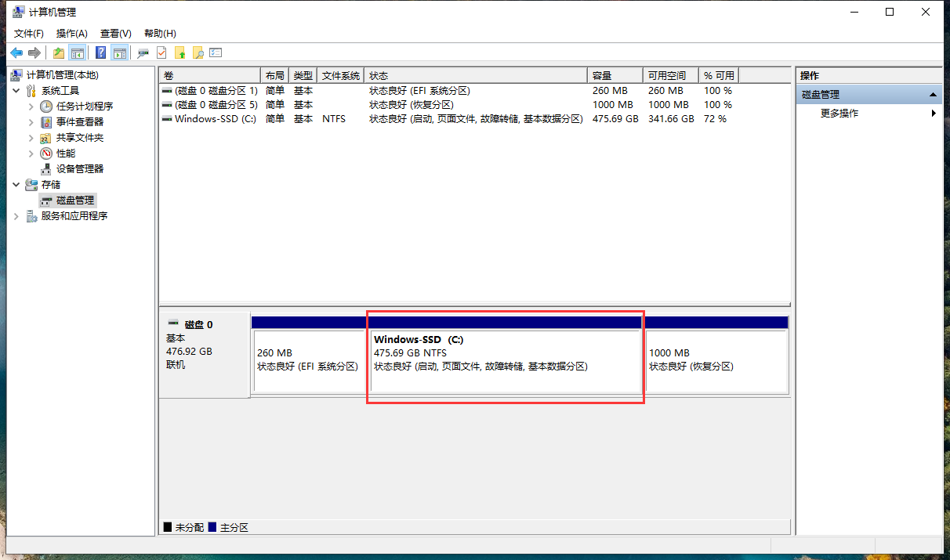Image resolution: width=950 pixels, height=560 pixels.
Task: Expand the 服务和应用程序 tree node
Action: 16,216
